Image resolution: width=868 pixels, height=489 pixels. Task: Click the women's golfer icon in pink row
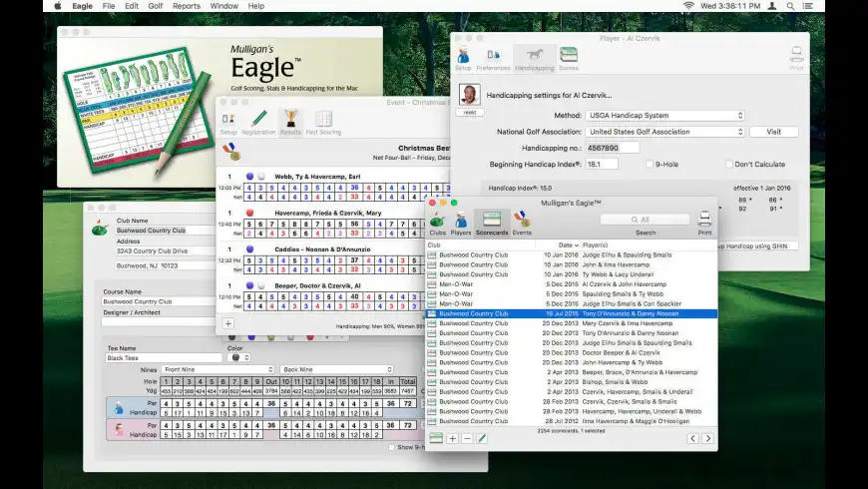(x=119, y=430)
